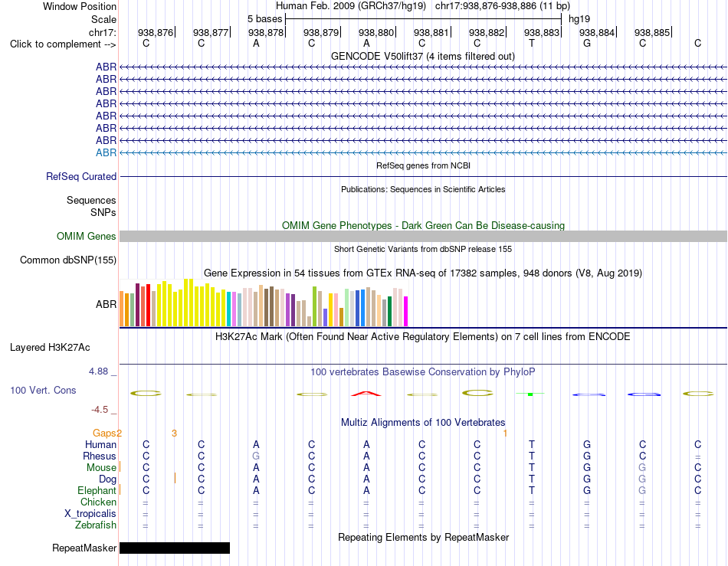Click the hg19 label beside the scale bar
Image resolution: width=728 pixels, height=566 pixels.
[x=579, y=19]
